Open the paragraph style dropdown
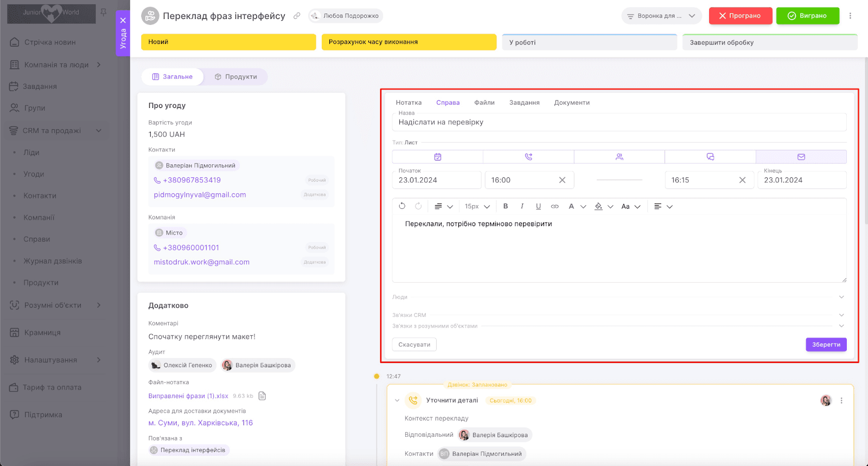This screenshot has width=868, height=466. point(443,206)
